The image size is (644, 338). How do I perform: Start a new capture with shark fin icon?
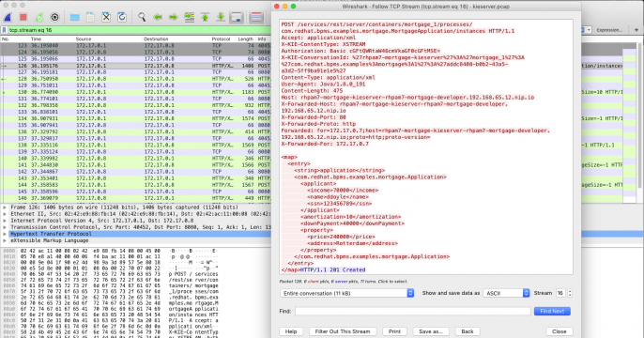(x=8, y=17)
